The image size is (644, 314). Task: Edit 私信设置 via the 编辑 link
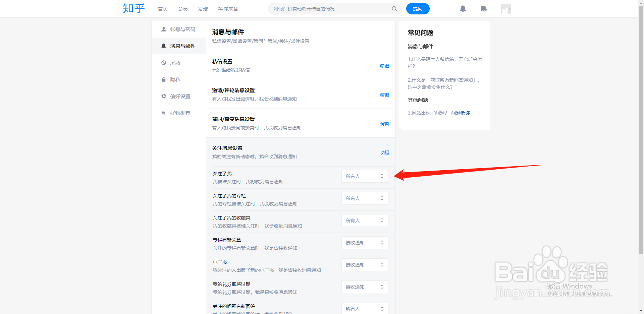[384, 66]
